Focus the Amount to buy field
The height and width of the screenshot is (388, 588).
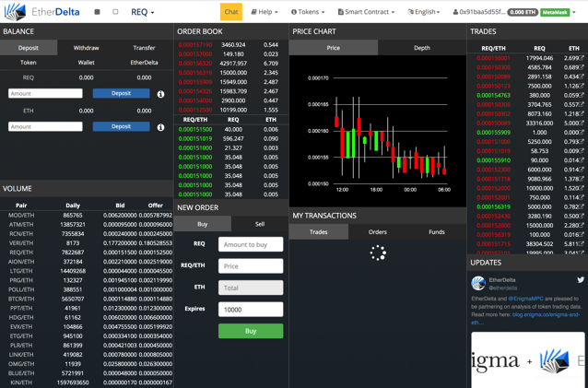click(x=251, y=244)
